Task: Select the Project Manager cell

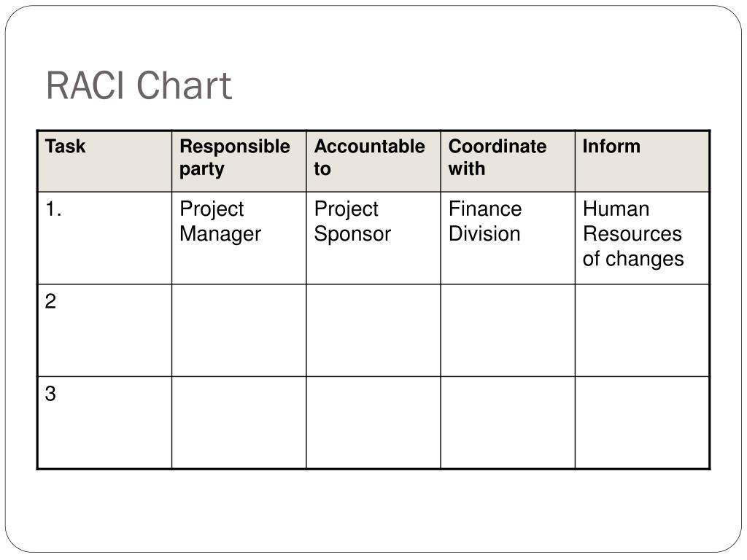Action: click(239, 238)
